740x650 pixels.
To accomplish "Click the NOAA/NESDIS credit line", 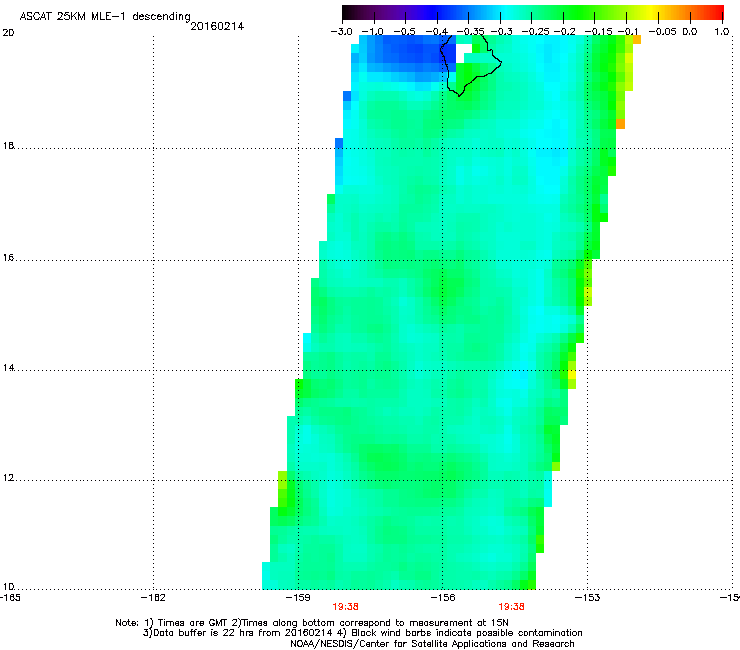I will 432,644.
